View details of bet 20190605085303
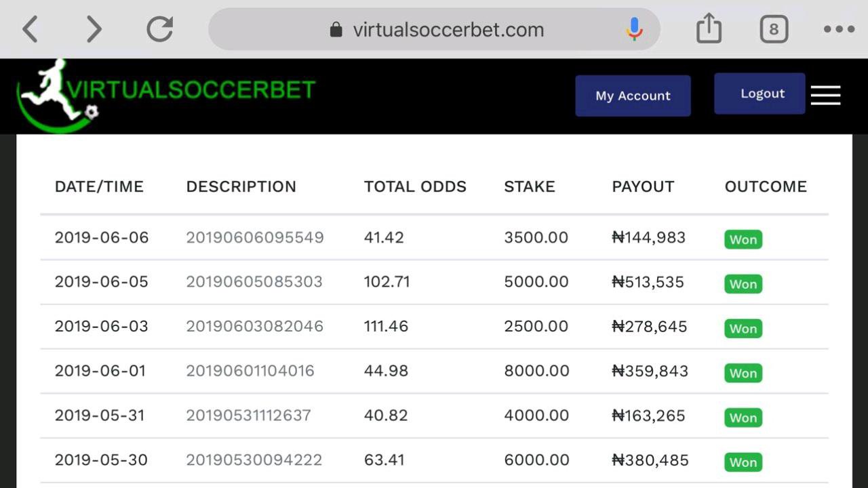Viewport: 868px width, 488px height. pos(255,282)
